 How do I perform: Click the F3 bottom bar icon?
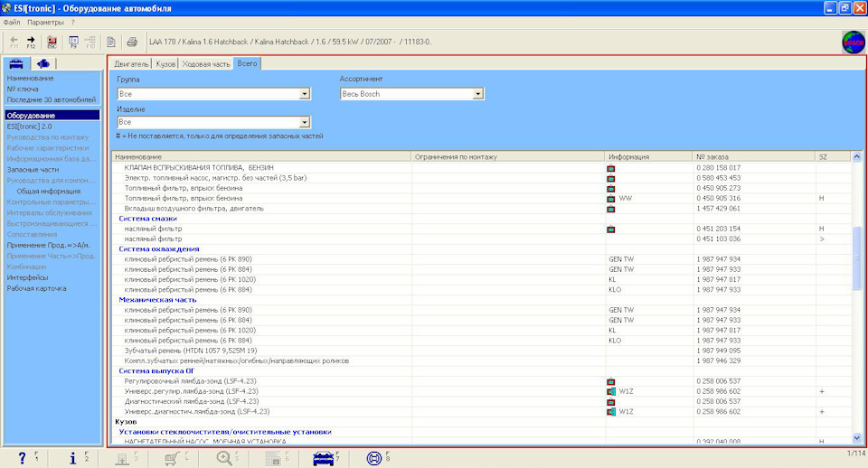pos(122,458)
